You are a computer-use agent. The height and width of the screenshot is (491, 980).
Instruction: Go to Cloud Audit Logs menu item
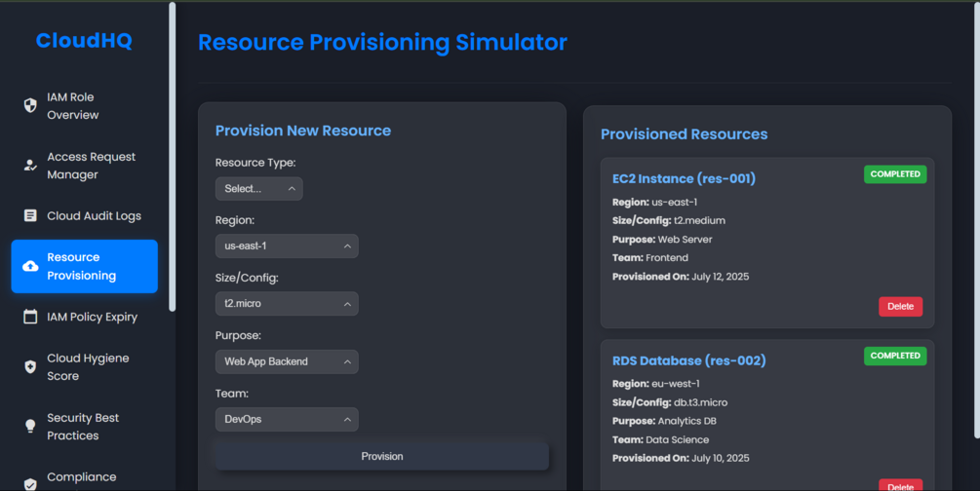click(94, 216)
